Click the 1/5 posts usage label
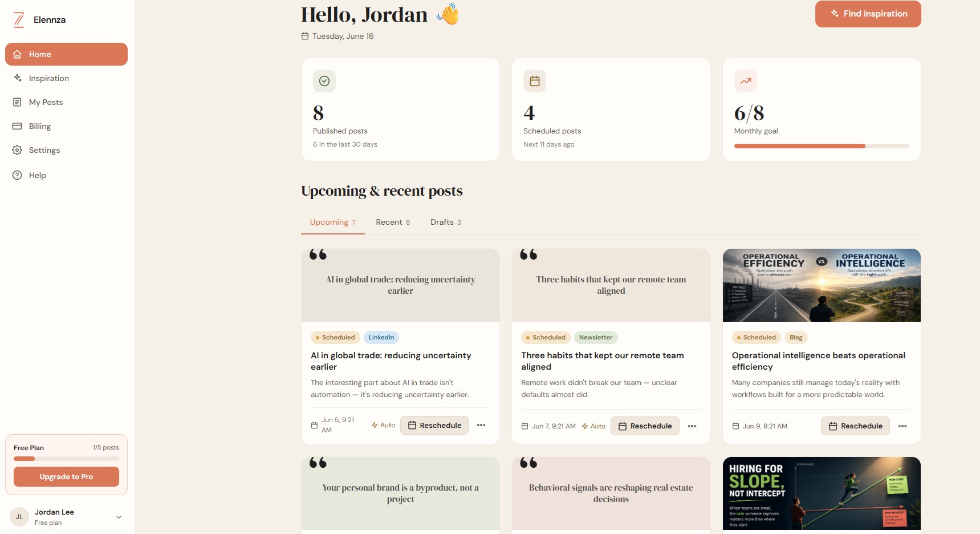 (106, 447)
